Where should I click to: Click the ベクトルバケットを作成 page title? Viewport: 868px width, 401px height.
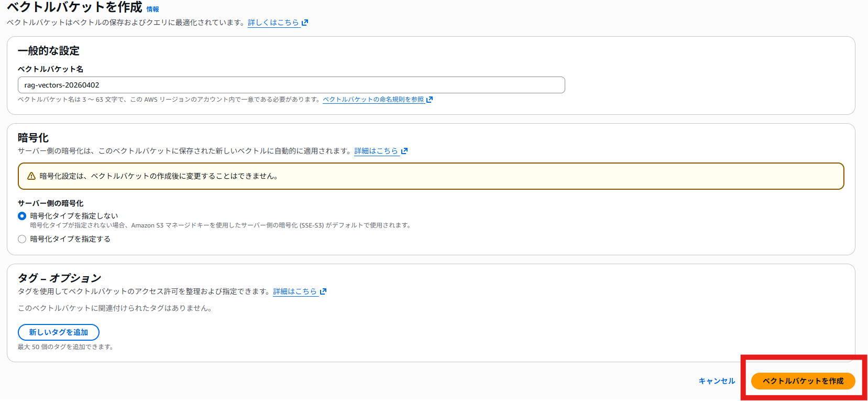[x=74, y=7]
